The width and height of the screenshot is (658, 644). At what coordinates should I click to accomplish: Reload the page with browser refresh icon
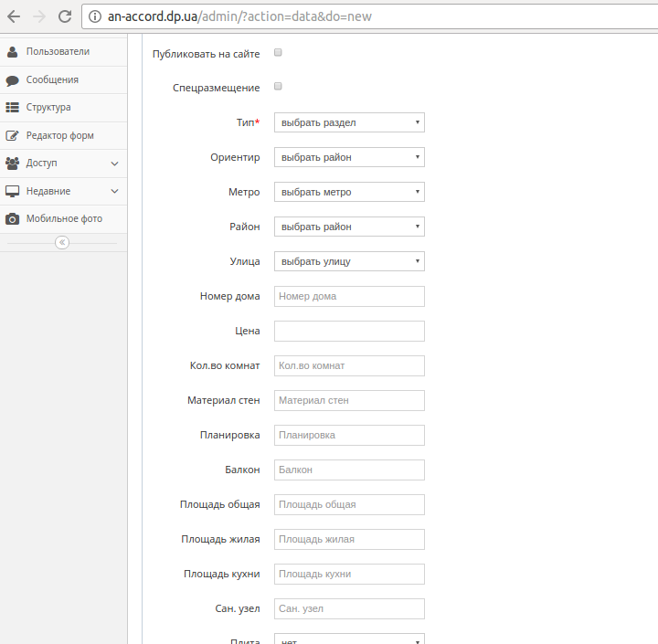pyautogui.click(x=64, y=16)
